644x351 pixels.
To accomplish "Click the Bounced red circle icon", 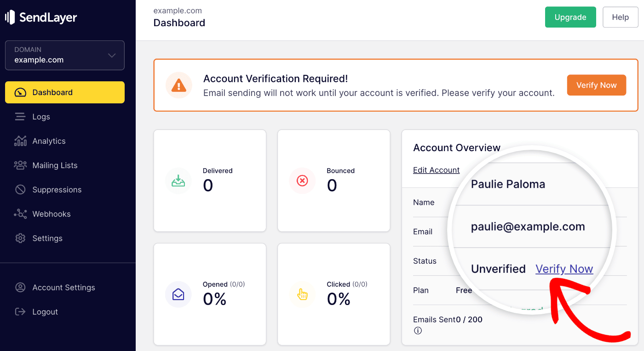I will pyautogui.click(x=302, y=180).
